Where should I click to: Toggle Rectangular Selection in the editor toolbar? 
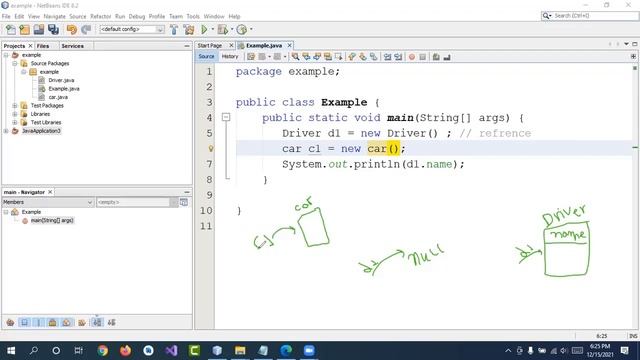click(x=338, y=57)
